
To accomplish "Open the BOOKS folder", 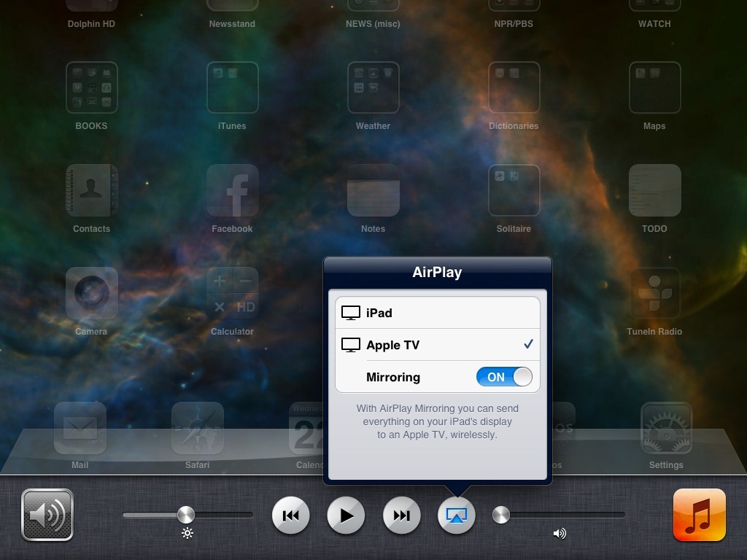I will (91, 87).
